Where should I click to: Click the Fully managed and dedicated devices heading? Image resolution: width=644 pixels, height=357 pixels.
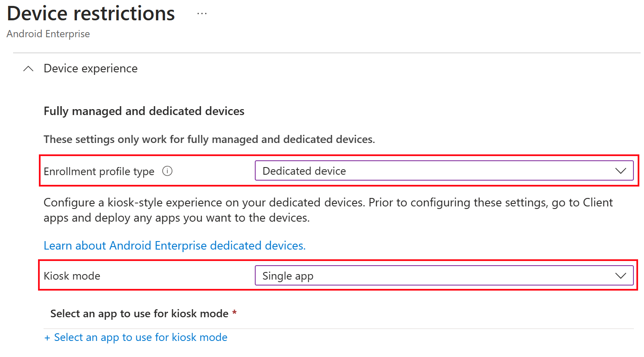point(144,111)
